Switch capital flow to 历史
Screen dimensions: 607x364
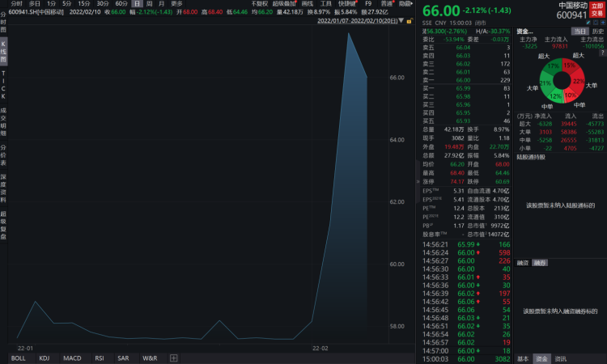tap(598, 32)
